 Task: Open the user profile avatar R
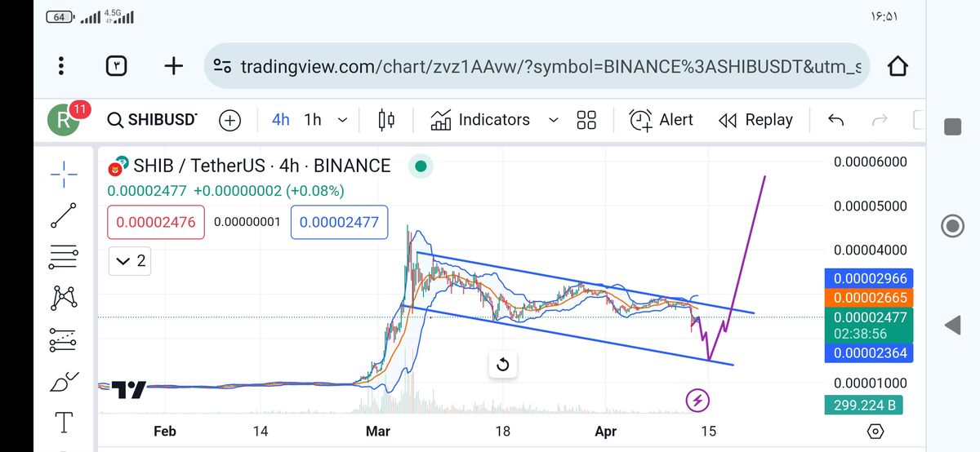click(64, 121)
